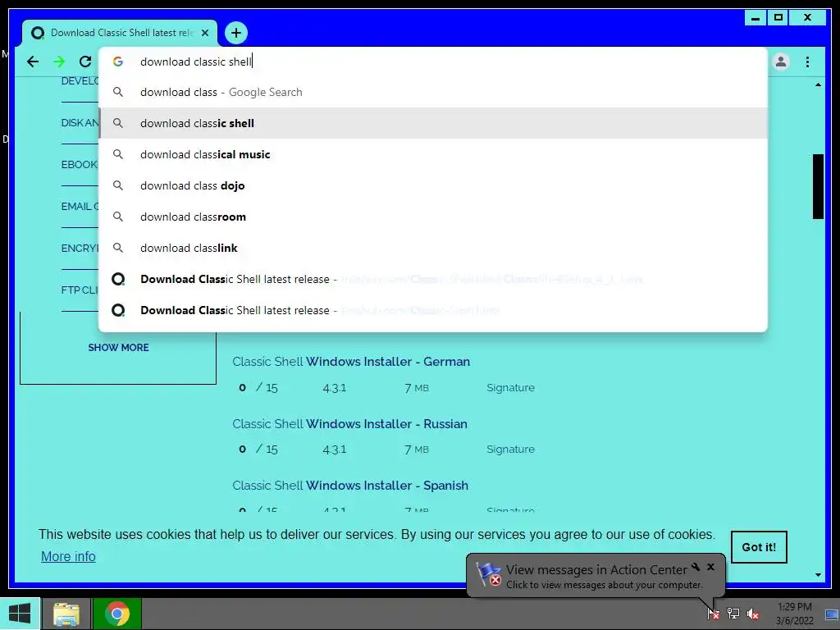Open a new tab with the plus button
This screenshot has width=840, height=630.
[x=236, y=33]
